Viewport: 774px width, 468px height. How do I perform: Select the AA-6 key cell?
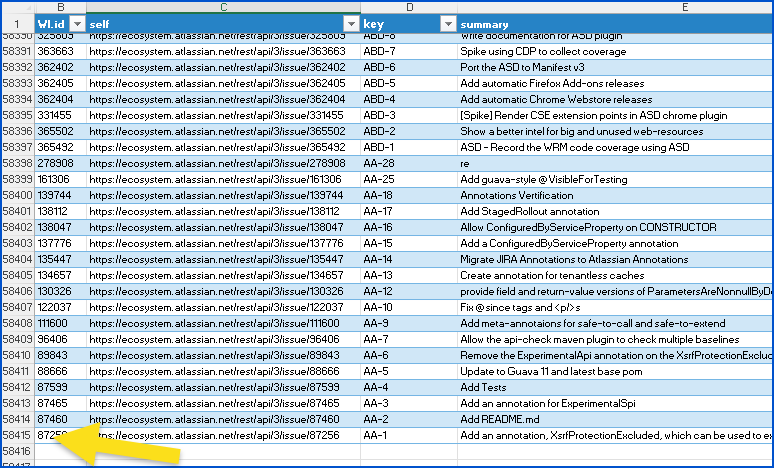pos(409,355)
